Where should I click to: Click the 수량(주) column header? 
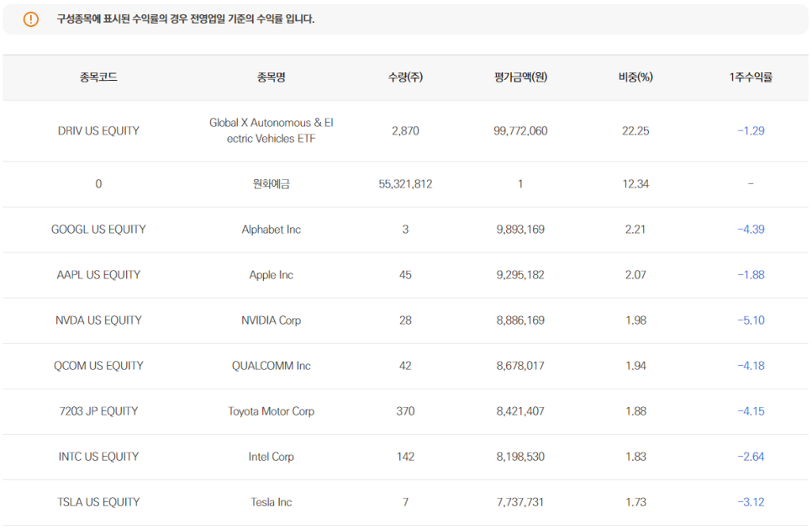pyautogui.click(x=405, y=77)
